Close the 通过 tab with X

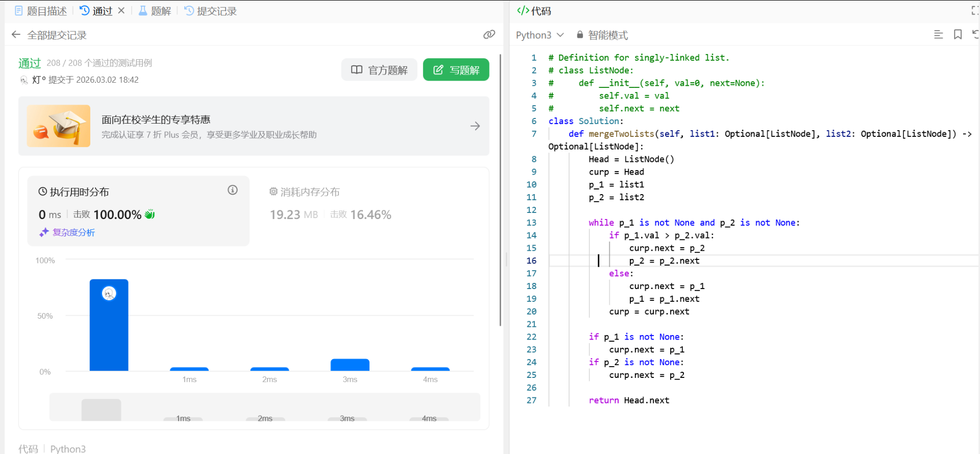pos(121,11)
